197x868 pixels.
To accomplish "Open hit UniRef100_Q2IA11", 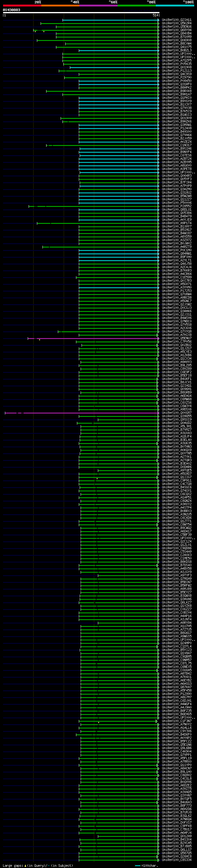I will [x=176, y=20].
